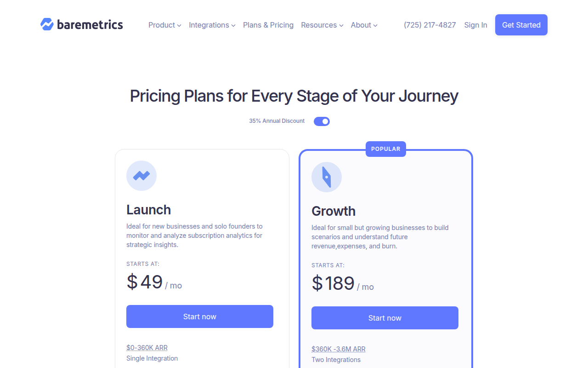Click the baremetrics wordmark text
Screen dimensions: 588x368
coord(90,25)
